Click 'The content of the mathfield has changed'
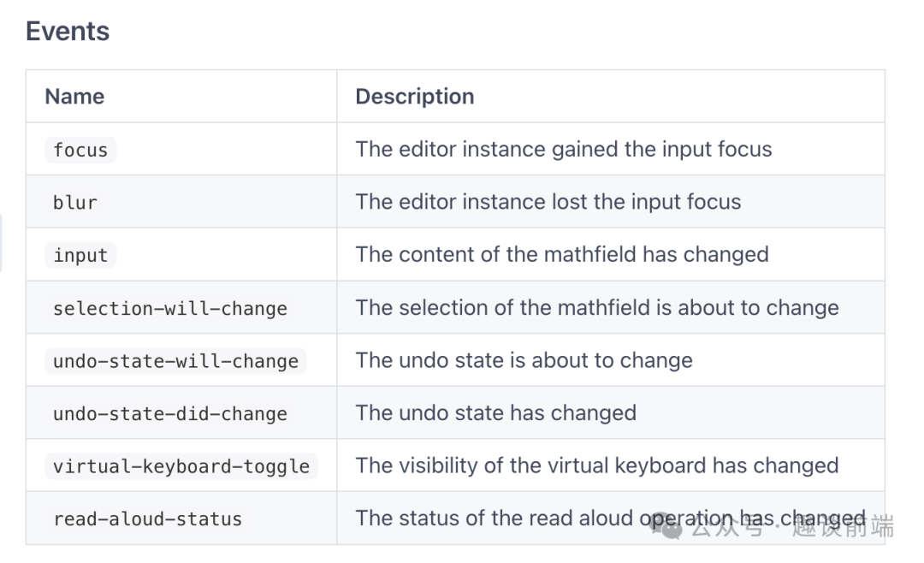924x563 pixels. (x=562, y=254)
